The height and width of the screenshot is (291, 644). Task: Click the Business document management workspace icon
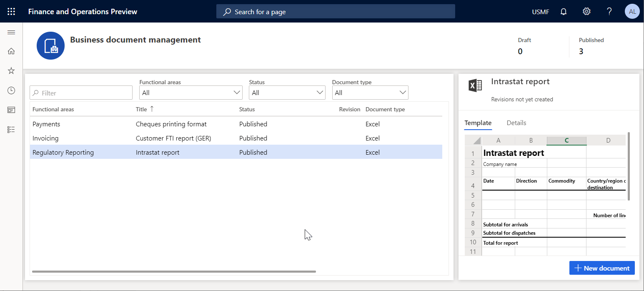click(50, 45)
